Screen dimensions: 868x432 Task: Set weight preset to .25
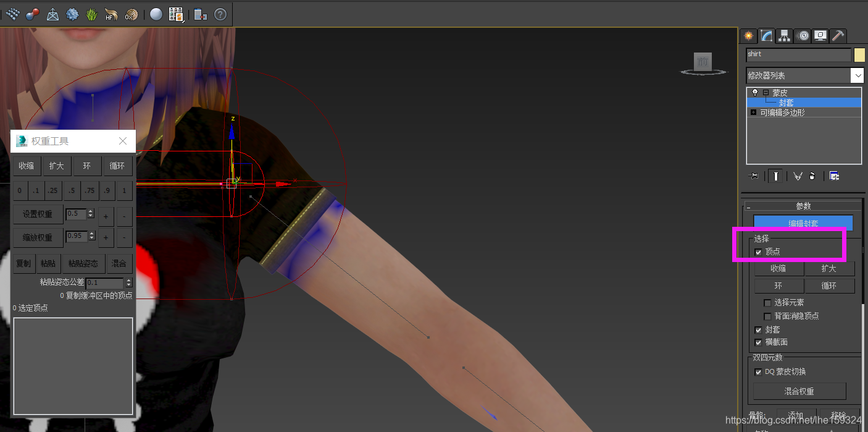coord(54,191)
